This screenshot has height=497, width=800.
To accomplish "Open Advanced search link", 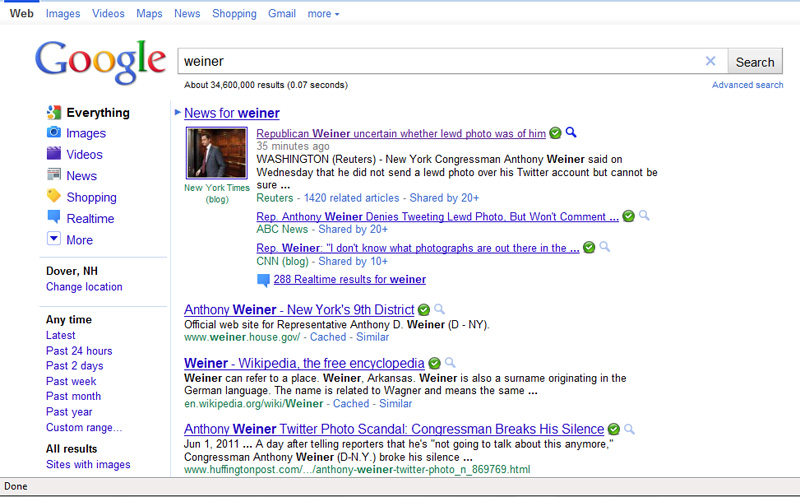I will pos(747,85).
